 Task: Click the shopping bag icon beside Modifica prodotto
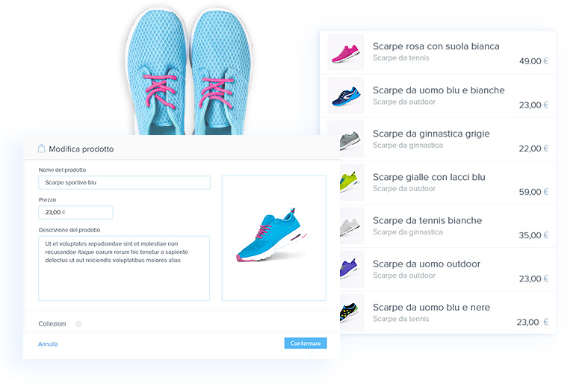[42, 149]
